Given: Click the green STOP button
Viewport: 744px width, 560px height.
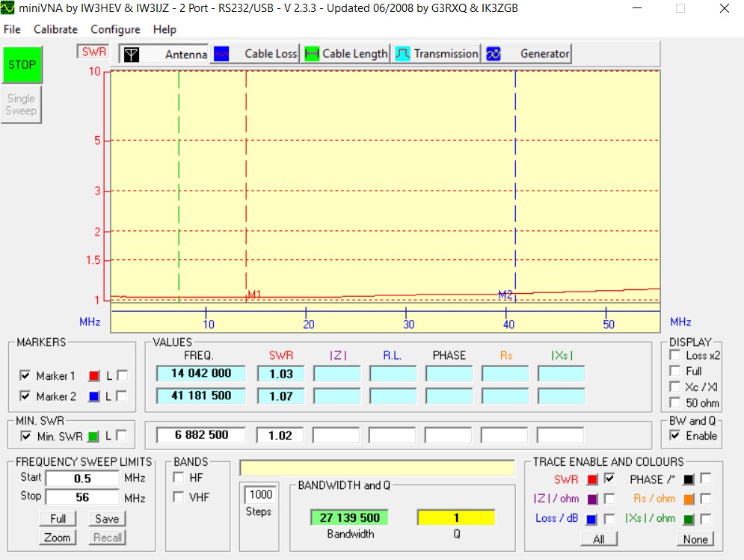Looking at the screenshot, I should tap(22, 65).
